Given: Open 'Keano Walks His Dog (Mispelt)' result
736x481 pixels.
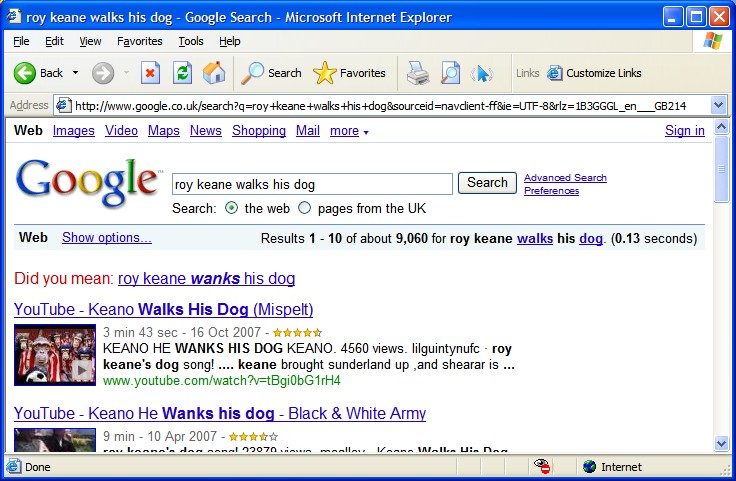Looking at the screenshot, I should click(x=163, y=309).
